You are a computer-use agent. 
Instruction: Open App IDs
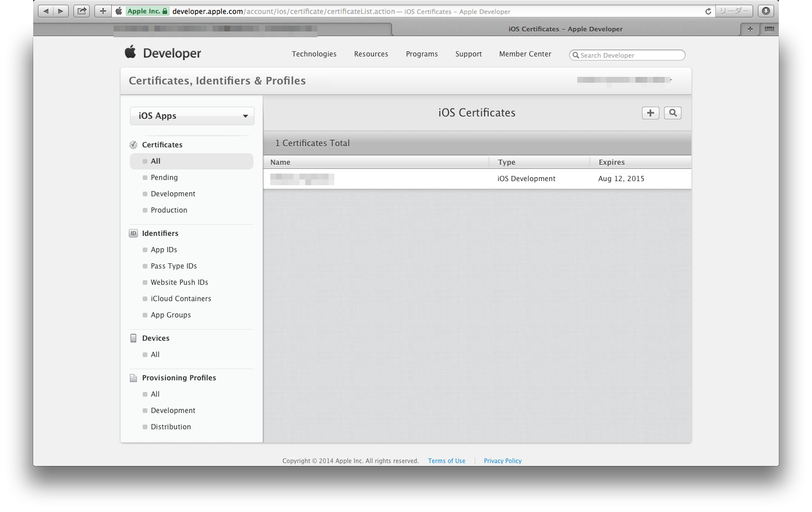[164, 250]
